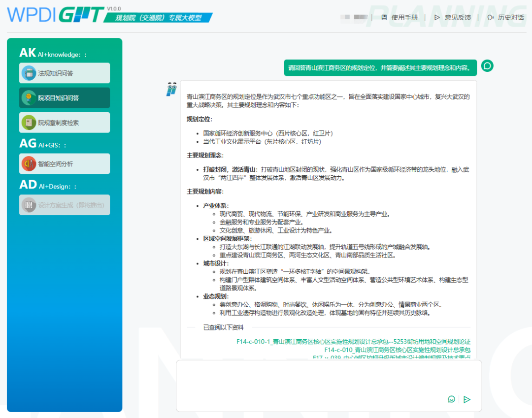
Task: Click new conversation icon in input box
Action: tap(451, 399)
